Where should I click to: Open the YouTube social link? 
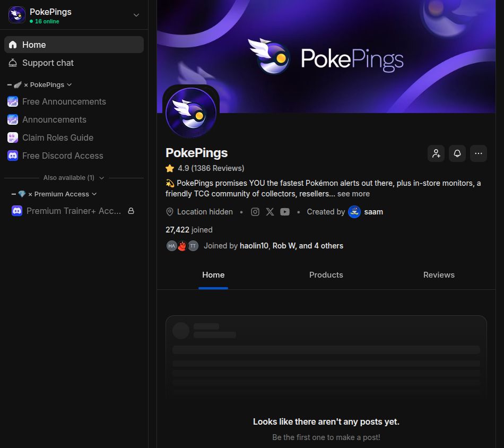[x=285, y=212]
